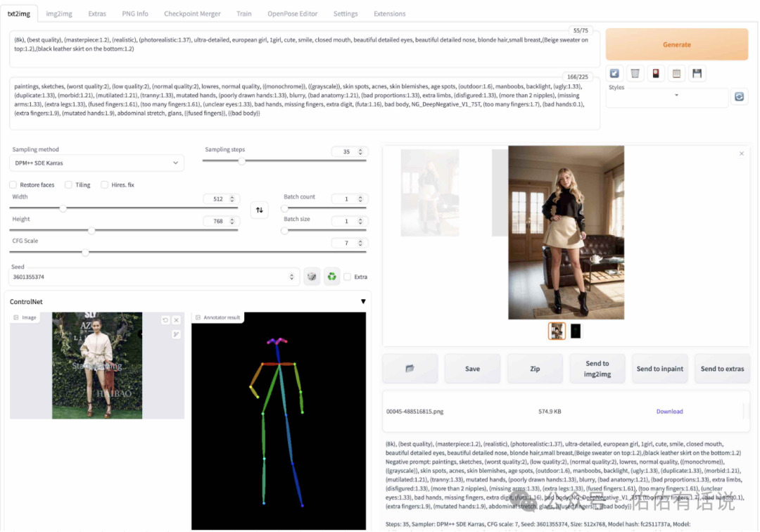Switch to the img2img tab

coord(59,13)
